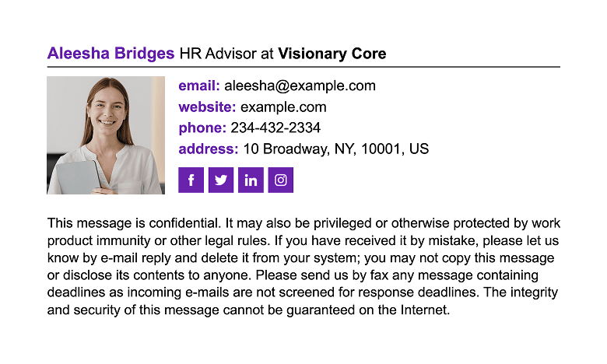Screen dimensions: 607x364
Task: Click the purple email: label
Action: (199, 86)
